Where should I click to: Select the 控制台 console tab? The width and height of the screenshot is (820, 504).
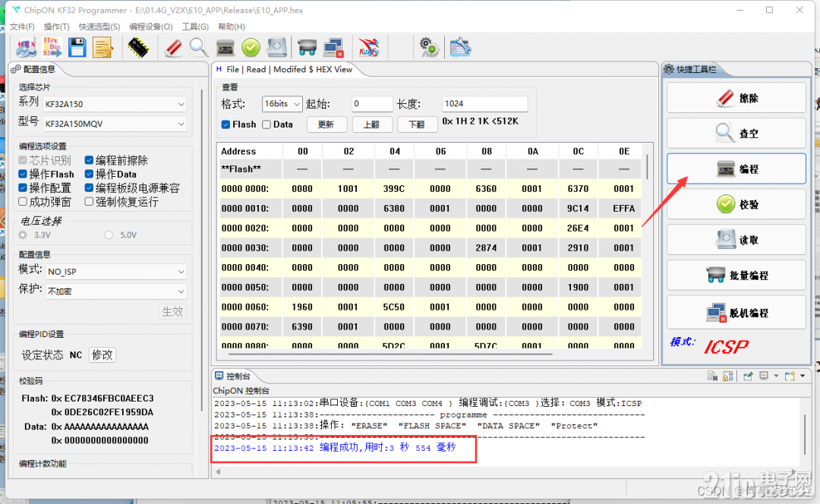[233, 376]
